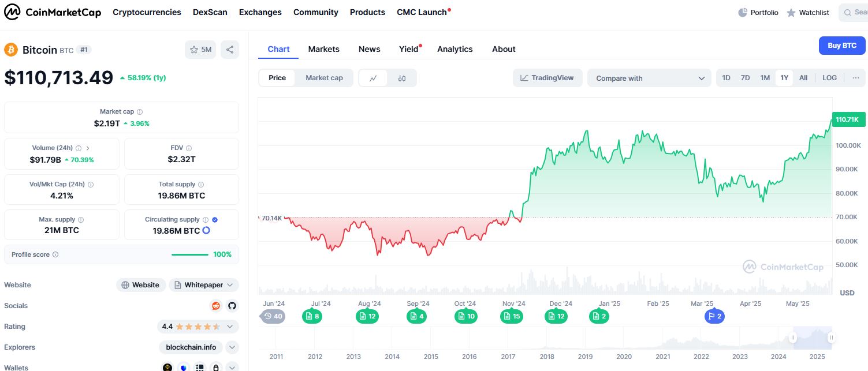The height and width of the screenshot is (371, 868).
Task: Go to DexScan in top navigation
Action: 210,12
